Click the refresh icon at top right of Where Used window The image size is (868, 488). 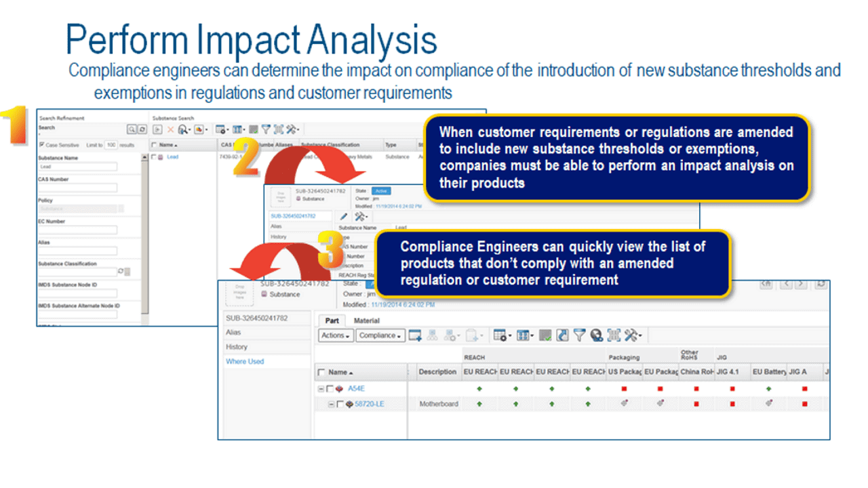point(821,284)
